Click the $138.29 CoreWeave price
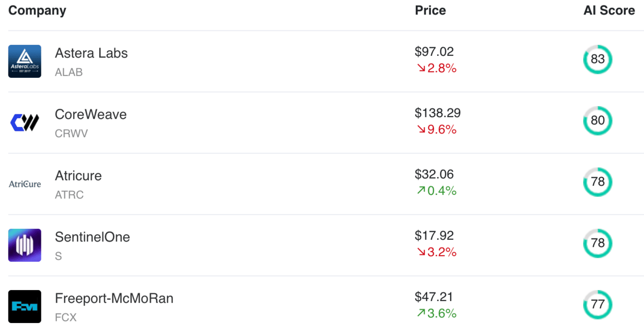644x334 pixels. point(438,113)
